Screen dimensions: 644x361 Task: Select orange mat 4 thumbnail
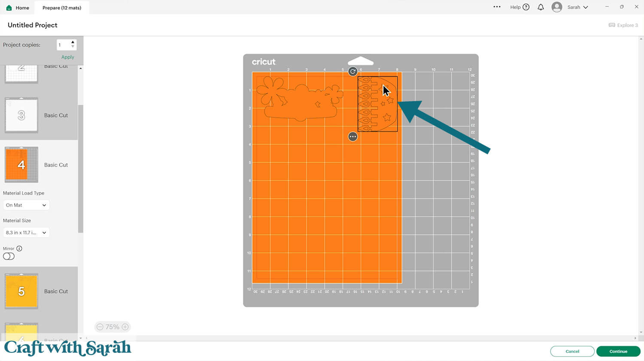[21, 165]
